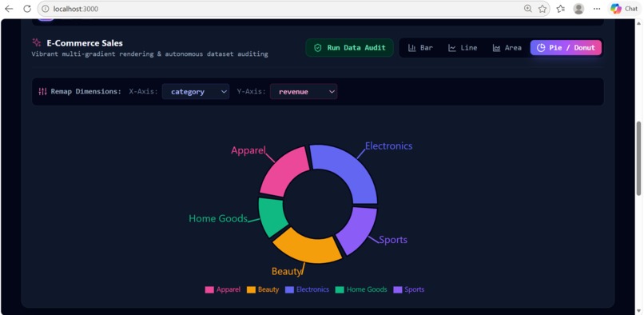Open the favorites list icon
The image size is (644, 315).
(x=561, y=9)
